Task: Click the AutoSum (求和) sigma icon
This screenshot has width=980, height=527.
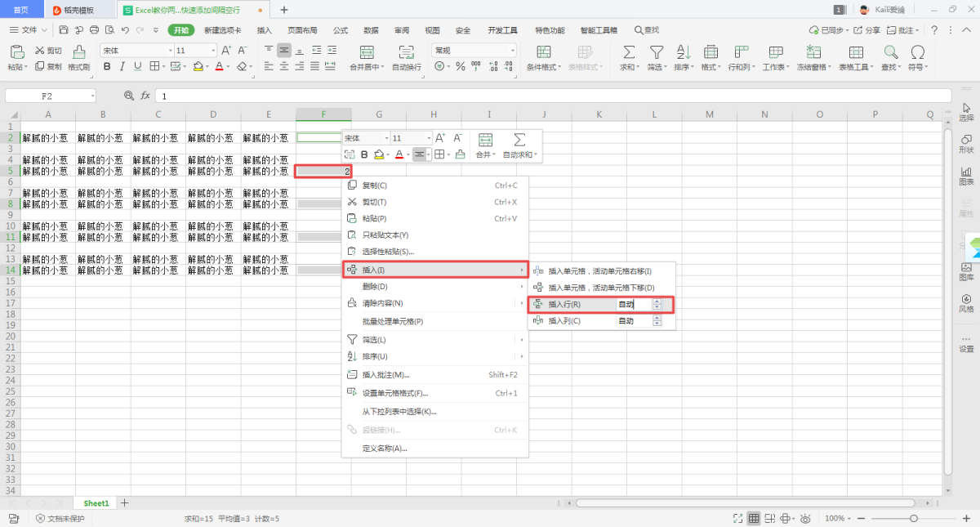Action: click(x=629, y=52)
